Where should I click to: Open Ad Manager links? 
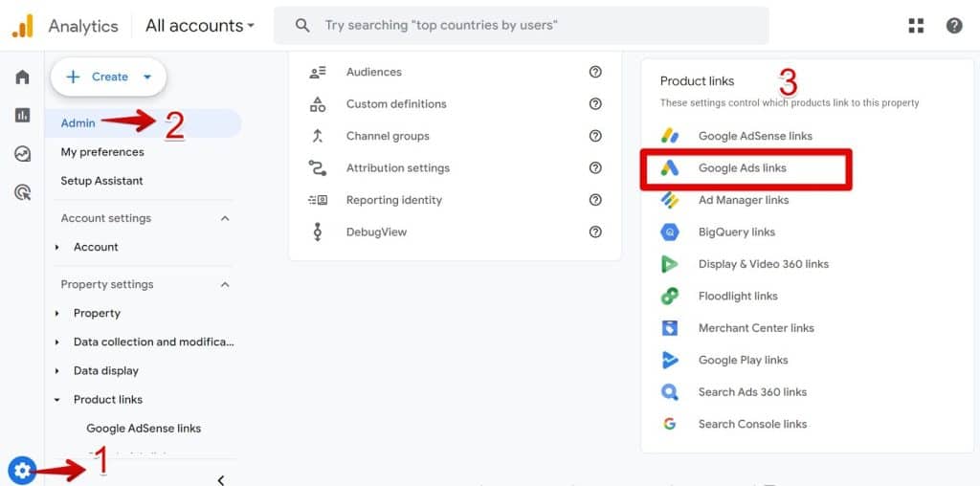[744, 200]
